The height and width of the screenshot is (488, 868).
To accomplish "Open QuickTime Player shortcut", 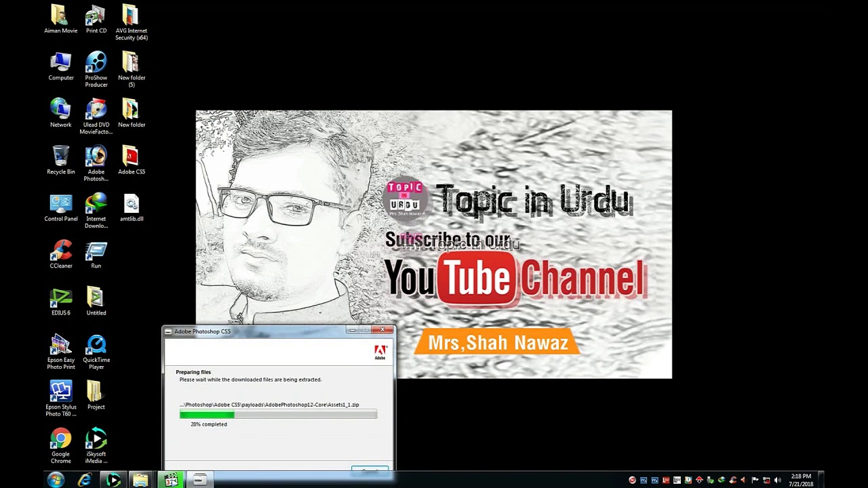I will click(x=96, y=352).
